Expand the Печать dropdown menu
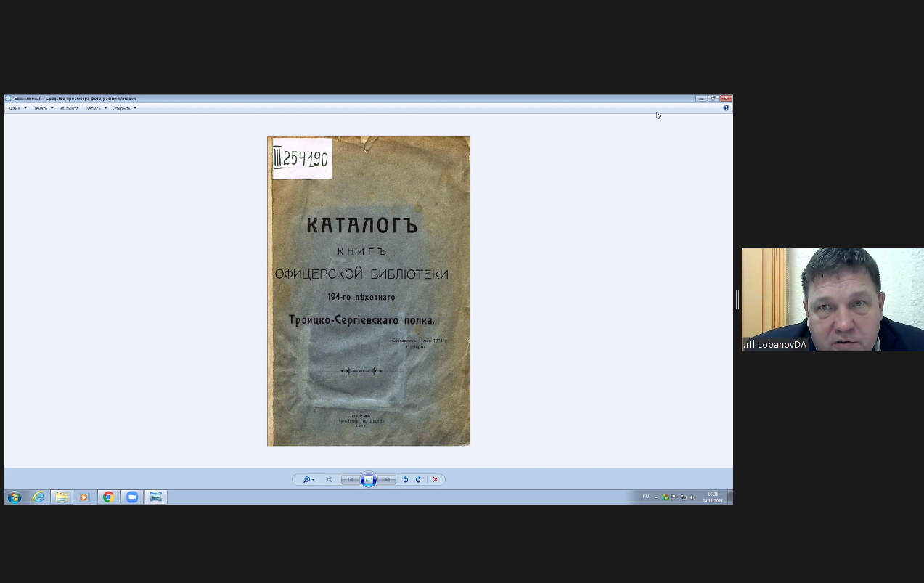This screenshot has width=924, height=583. 42,108
